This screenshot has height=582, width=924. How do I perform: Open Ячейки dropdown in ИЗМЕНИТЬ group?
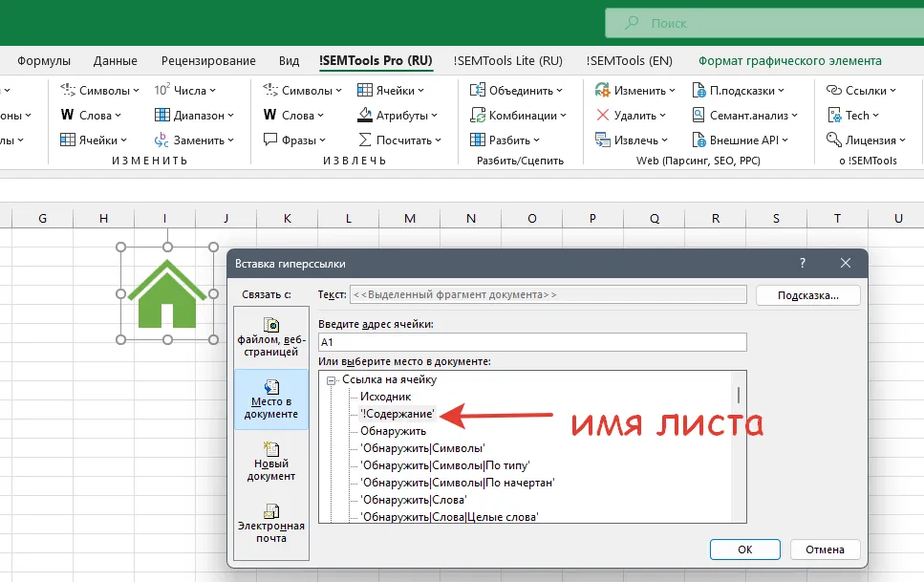pos(93,140)
